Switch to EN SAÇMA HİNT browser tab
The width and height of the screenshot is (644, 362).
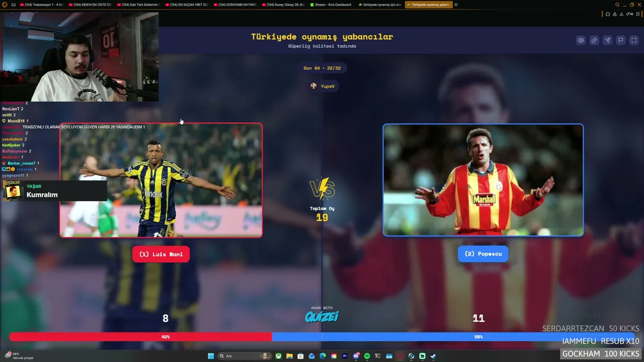[x=187, y=5]
